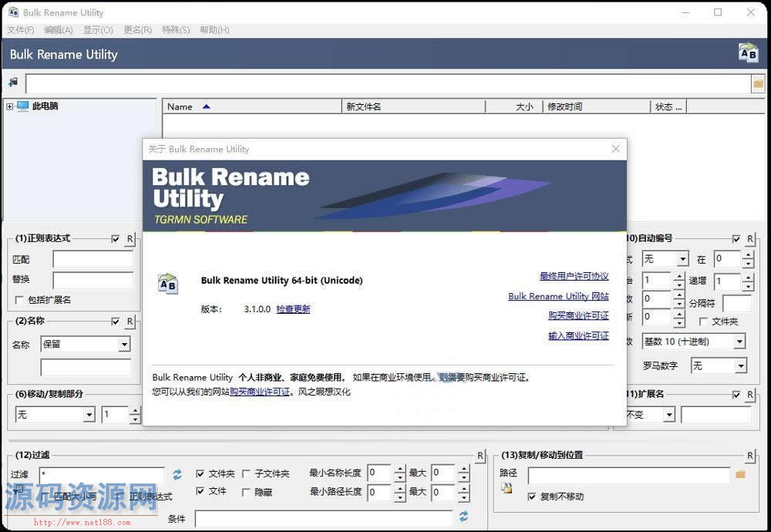Uncheck the 文件夹 filter checkbox
This screenshot has height=532, width=771.
click(x=200, y=473)
